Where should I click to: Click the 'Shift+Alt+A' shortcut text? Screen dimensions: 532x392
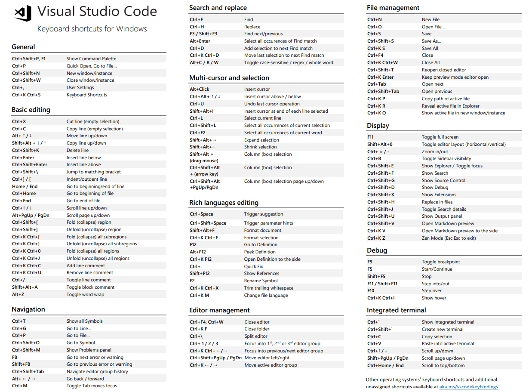[25, 287]
